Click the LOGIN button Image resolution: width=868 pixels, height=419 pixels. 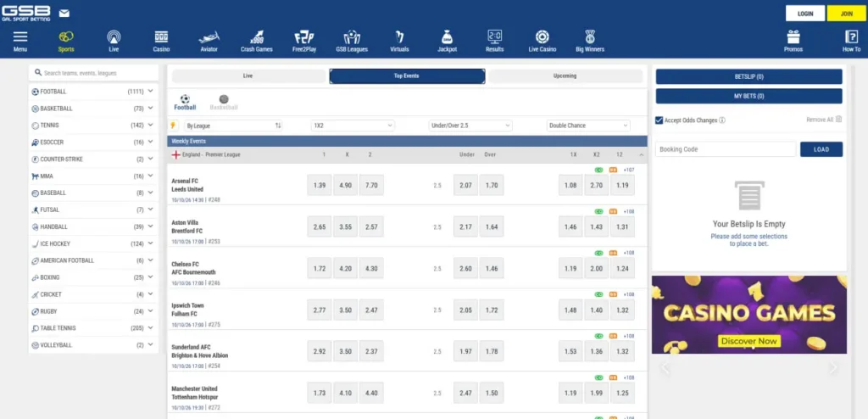pyautogui.click(x=805, y=14)
